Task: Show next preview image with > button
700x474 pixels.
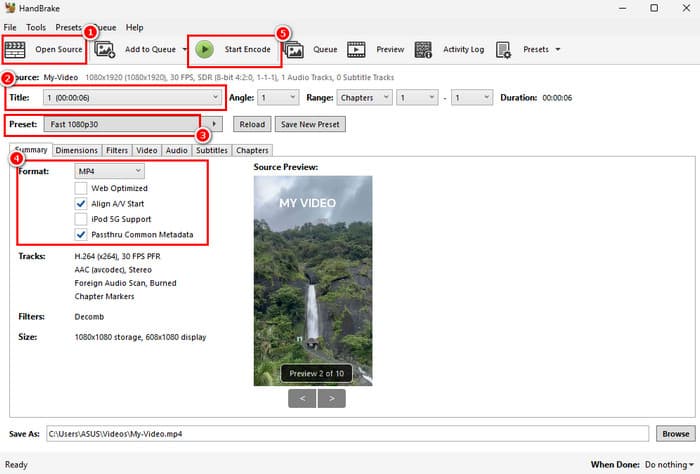Action: tap(332, 398)
